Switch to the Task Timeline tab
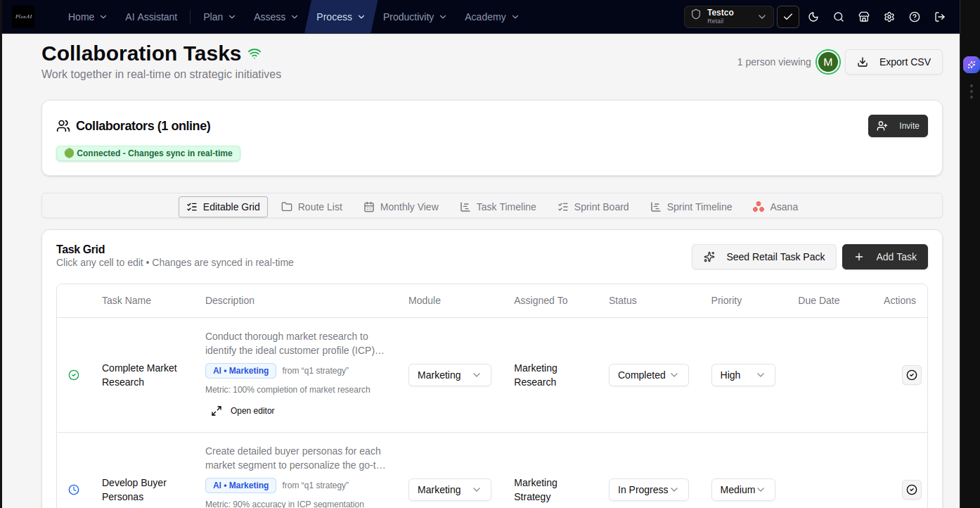This screenshot has width=980, height=508. [498, 207]
